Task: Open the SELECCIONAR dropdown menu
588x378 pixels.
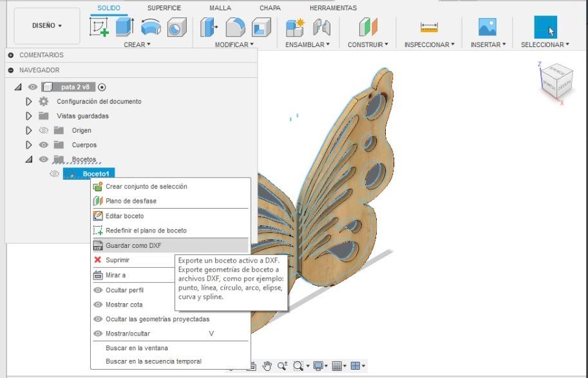Action: pyautogui.click(x=545, y=44)
